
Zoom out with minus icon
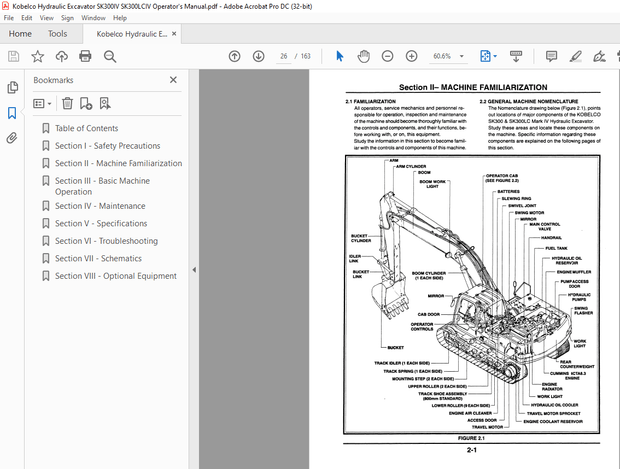388,56
